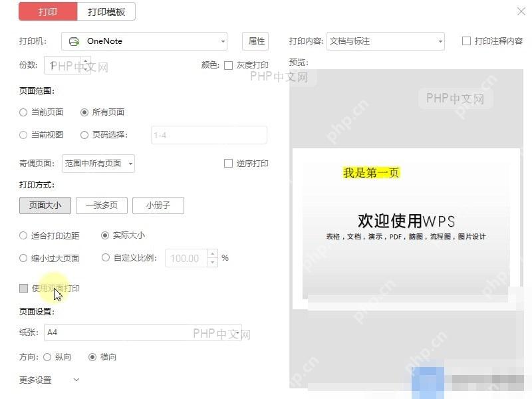532x399 pixels.
Task: Close the print dialog
Action: (x=521, y=11)
